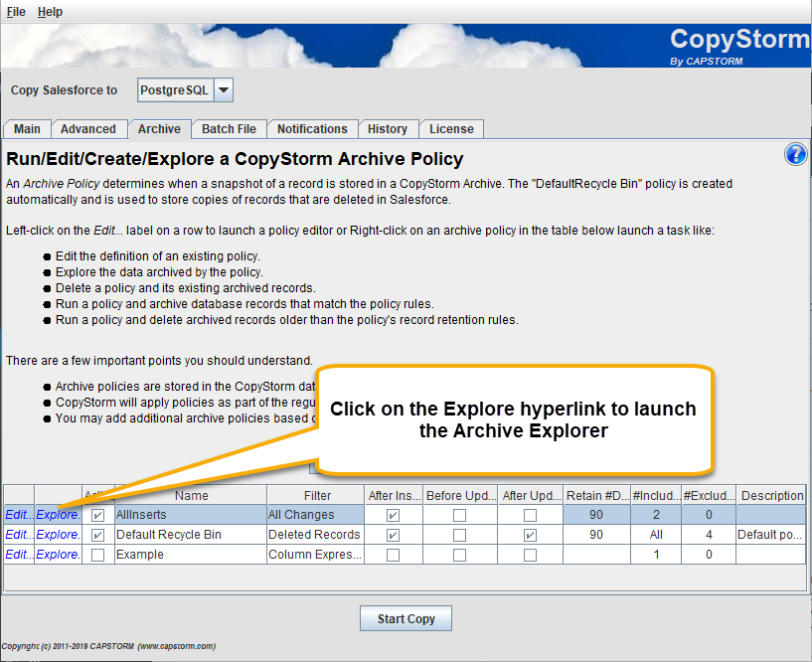Click Edit link for AllInserts policy
The width and height of the screenshot is (812, 662).
tap(19, 515)
